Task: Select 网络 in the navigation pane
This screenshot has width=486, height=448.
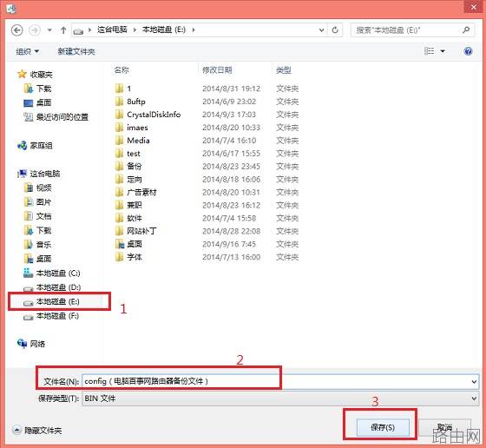Action: pos(37,344)
